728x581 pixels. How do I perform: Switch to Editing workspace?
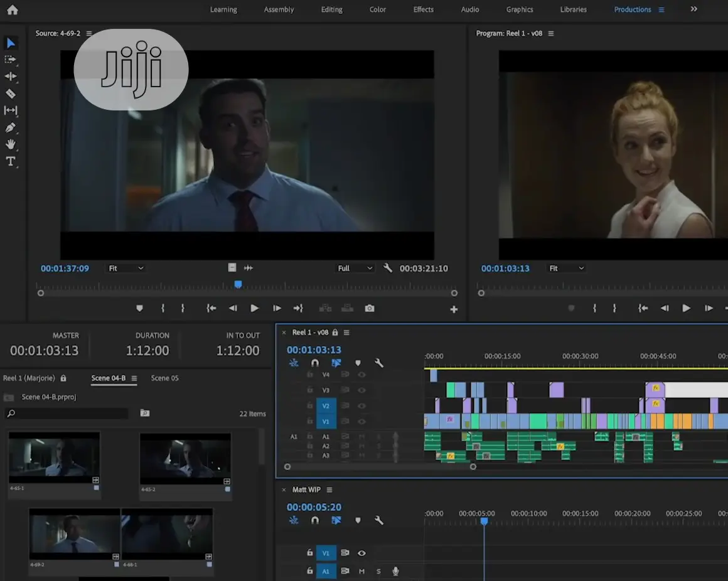pyautogui.click(x=331, y=9)
